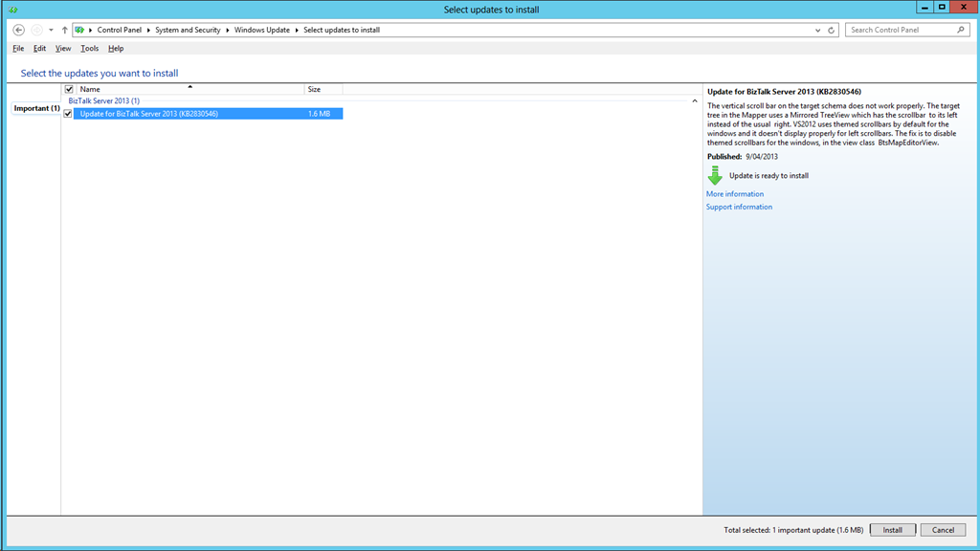Select the Update for BizTalk Server 2013 row
The height and width of the screenshot is (551, 980).
coord(208,114)
